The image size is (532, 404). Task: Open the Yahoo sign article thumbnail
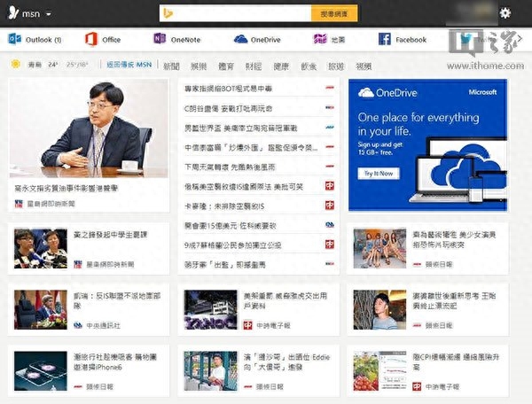point(211,310)
